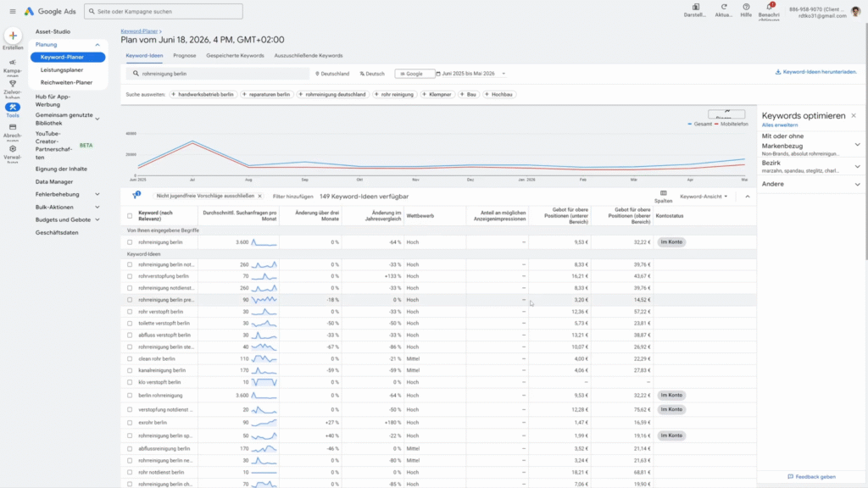Image resolution: width=868 pixels, height=488 pixels.
Task: Expand Budgets und Gebote section
Action: (x=97, y=219)
